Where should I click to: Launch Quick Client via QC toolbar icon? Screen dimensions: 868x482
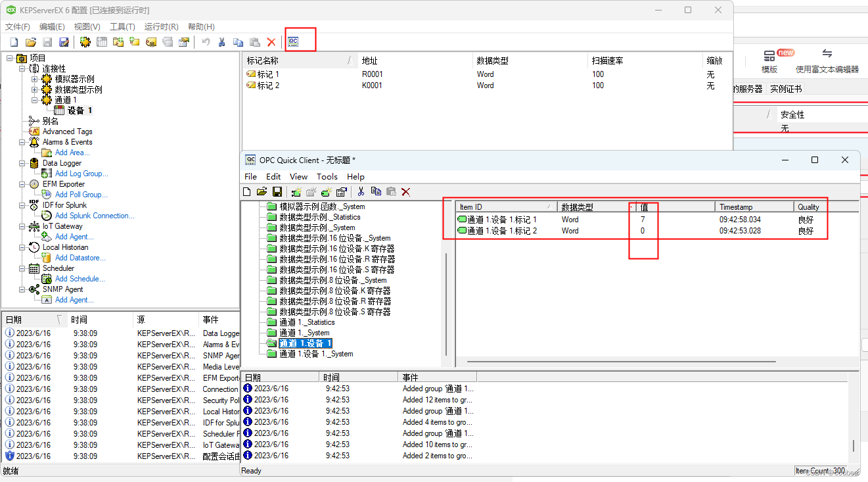pos(293,41)
